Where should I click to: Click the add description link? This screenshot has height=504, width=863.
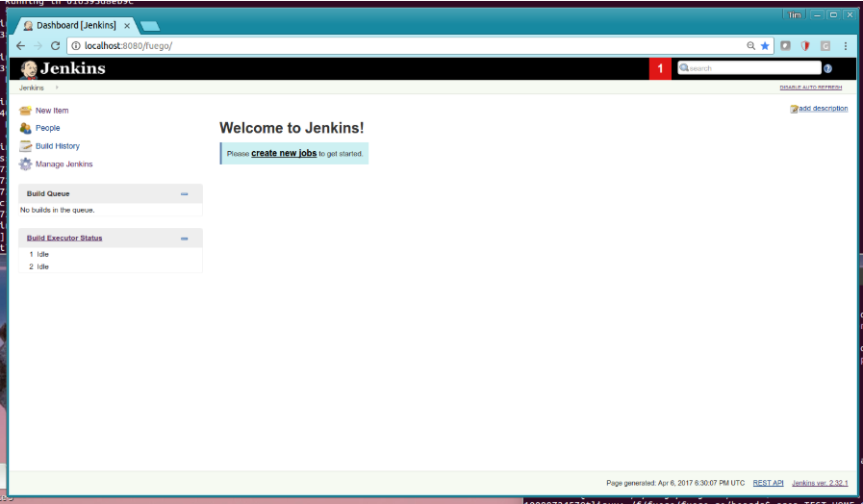point(824,109)
